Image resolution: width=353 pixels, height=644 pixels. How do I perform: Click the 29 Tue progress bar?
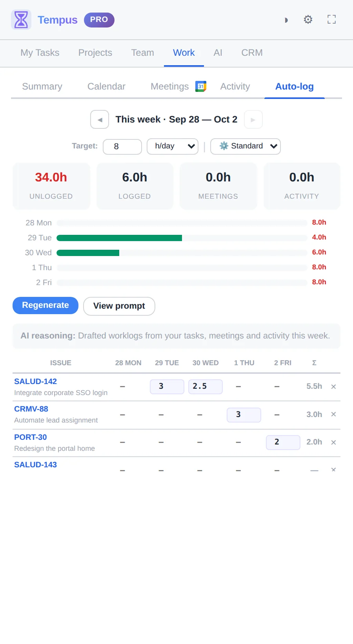[x=182, y=238]
